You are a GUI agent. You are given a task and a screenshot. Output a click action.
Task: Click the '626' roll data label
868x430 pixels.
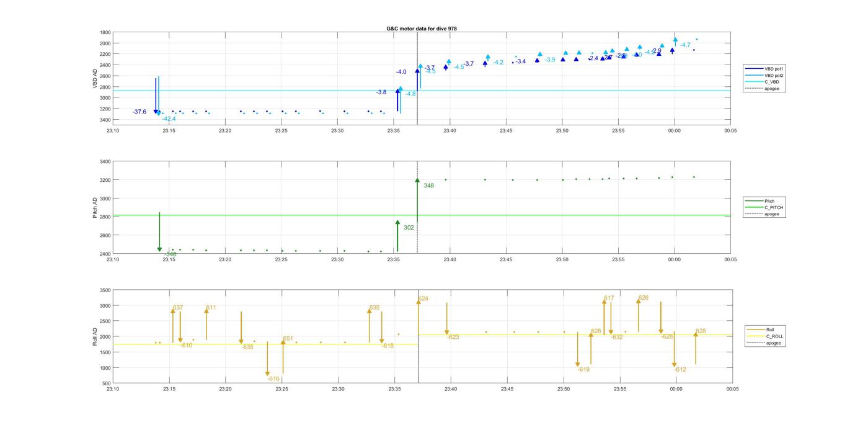tap(644, 298)
